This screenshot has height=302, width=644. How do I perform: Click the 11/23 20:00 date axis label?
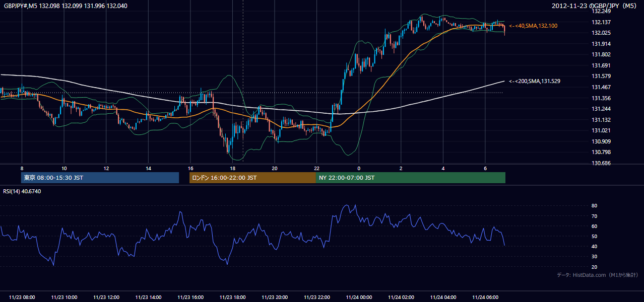275,297
